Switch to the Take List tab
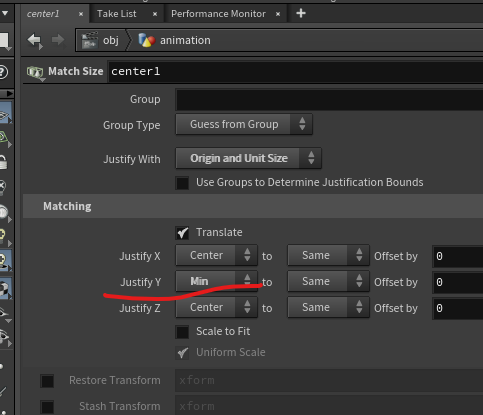483x415 pixels. [117, 14]
